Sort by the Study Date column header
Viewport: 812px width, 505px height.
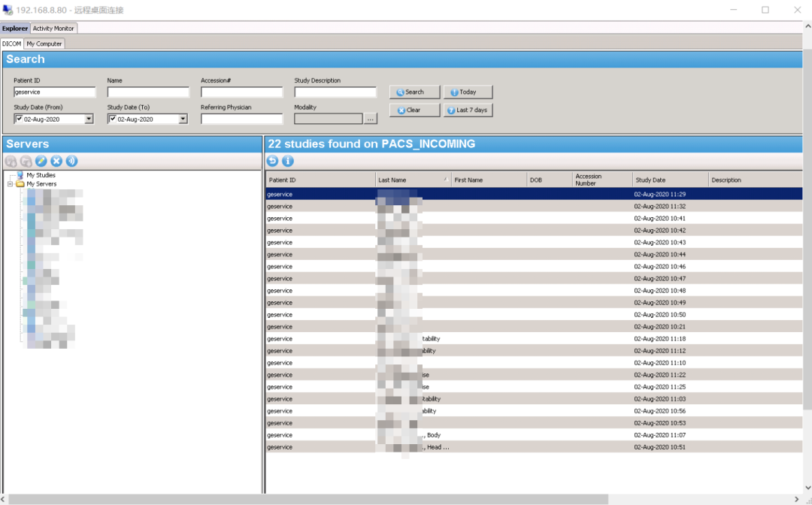(x=671, y=180)
